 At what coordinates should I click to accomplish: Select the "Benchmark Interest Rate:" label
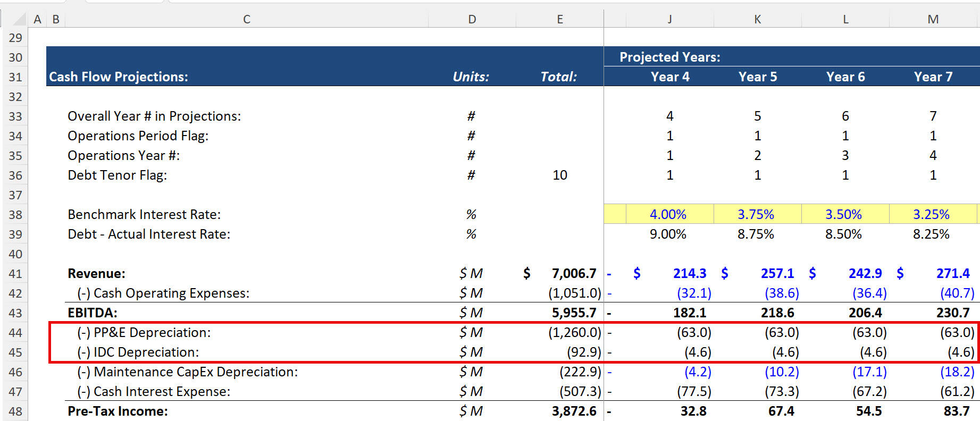click(144, 215)
